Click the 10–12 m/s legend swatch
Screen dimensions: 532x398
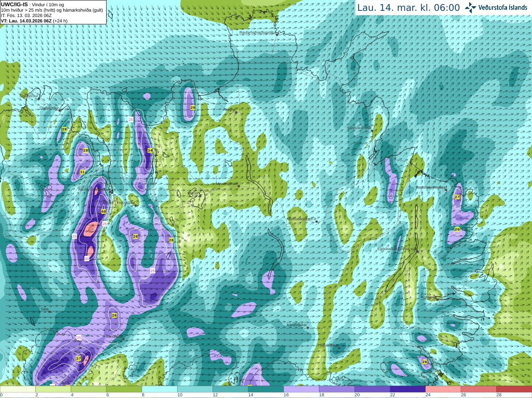[x=195, y=389]
